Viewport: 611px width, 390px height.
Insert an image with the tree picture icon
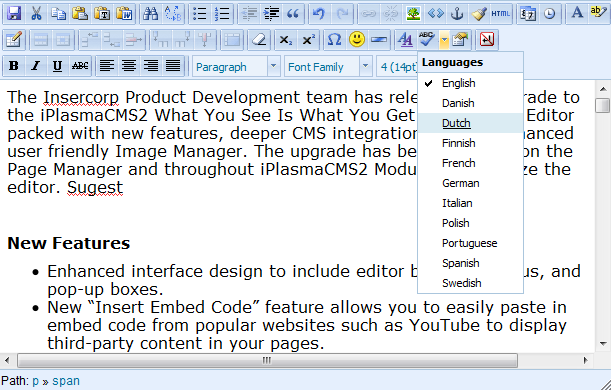click(x=413, y=14)
